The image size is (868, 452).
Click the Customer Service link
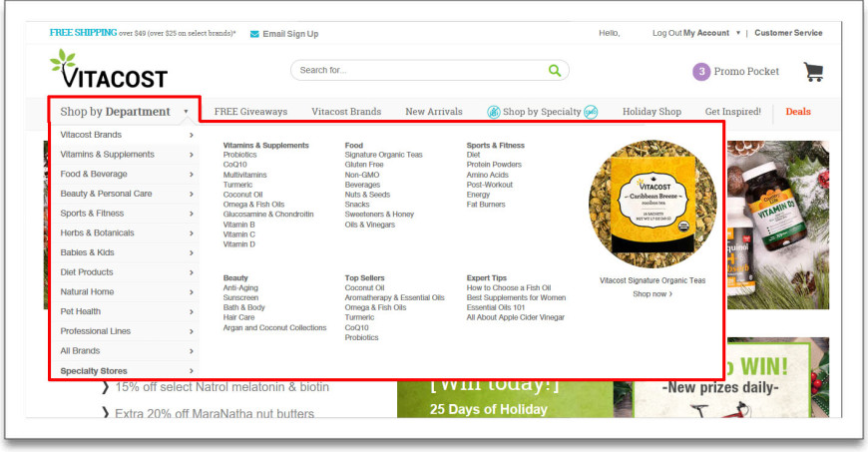(x=788, y=33)
